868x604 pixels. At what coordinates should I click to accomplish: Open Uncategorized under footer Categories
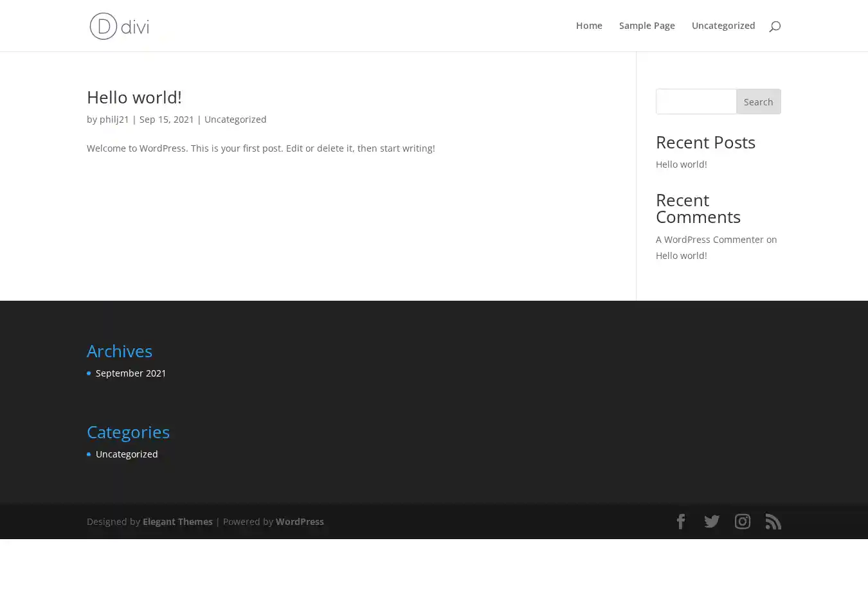pos(127,454)
